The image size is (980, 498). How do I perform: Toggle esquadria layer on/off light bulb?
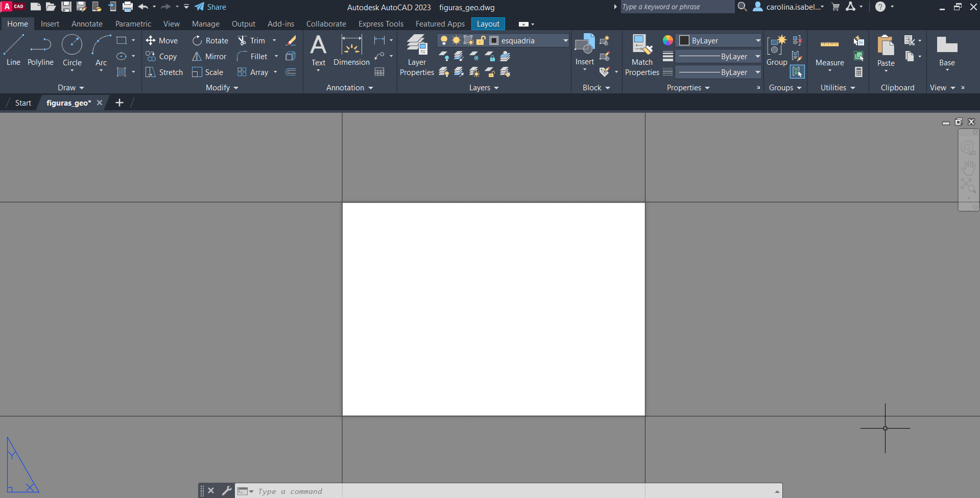click(444, 40)
